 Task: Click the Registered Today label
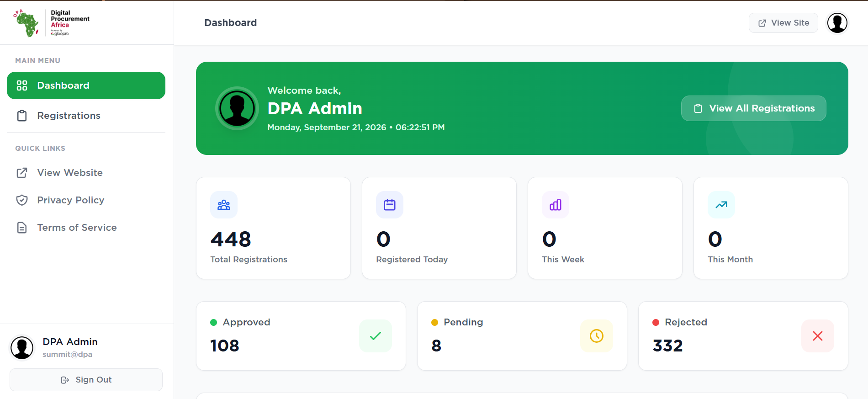412,260
